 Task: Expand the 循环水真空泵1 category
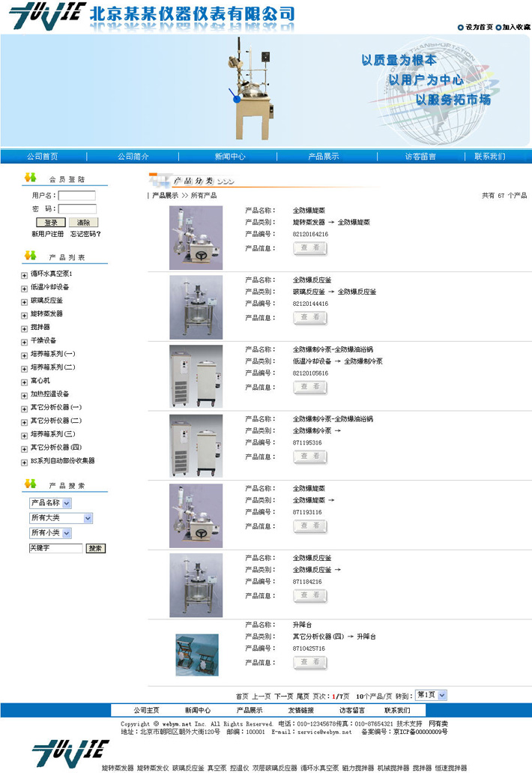tap(24, 276)
